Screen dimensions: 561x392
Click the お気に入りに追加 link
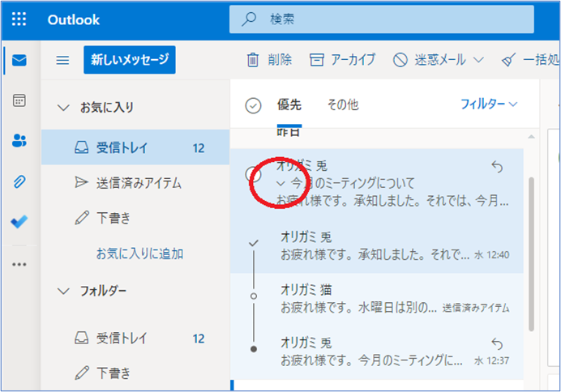tap(140, 254)
